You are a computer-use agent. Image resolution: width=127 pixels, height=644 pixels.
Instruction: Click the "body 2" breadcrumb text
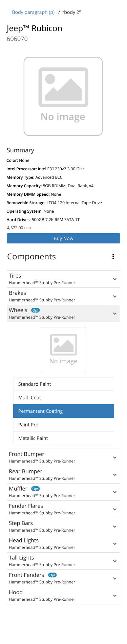pyautogui.click(x=71, y=12)
